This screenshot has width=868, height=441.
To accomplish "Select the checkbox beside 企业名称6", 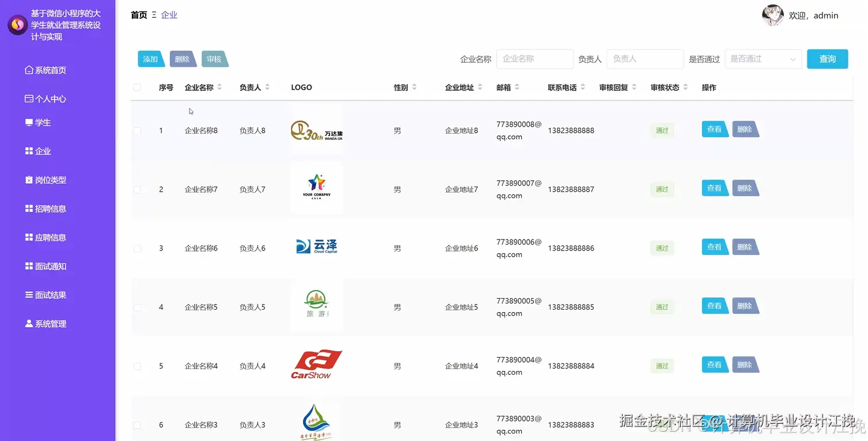I will 137,248.
